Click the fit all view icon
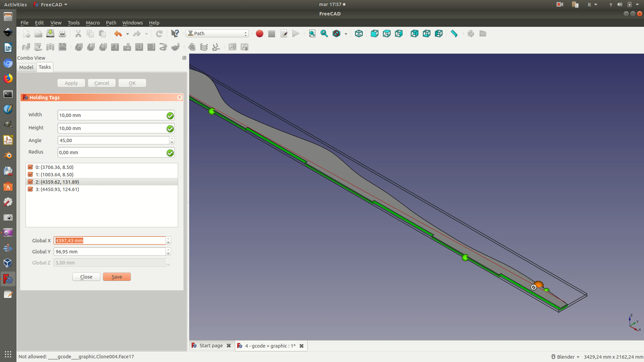This screenshot has height=362, width=644. pos(312,34)
